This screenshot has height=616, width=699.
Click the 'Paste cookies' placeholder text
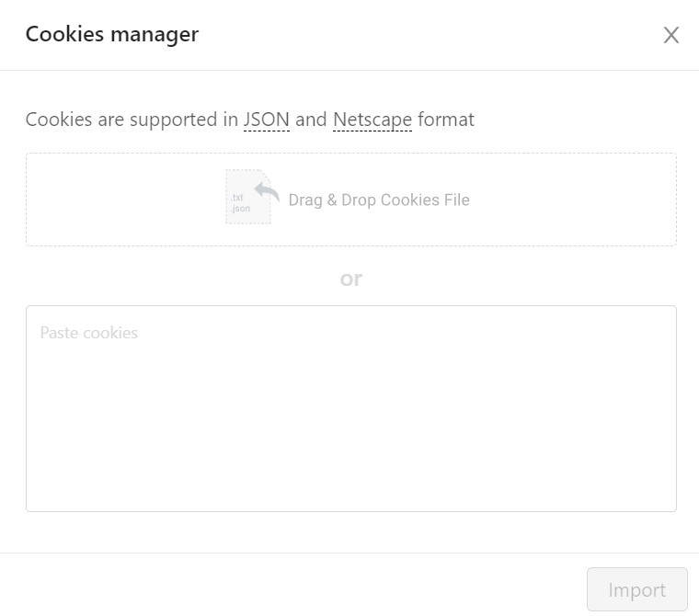[x=88, y=333]
